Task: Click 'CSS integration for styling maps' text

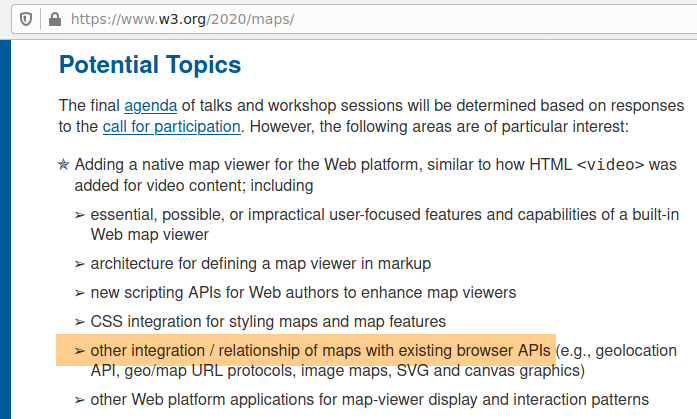Action: (268, 322)
